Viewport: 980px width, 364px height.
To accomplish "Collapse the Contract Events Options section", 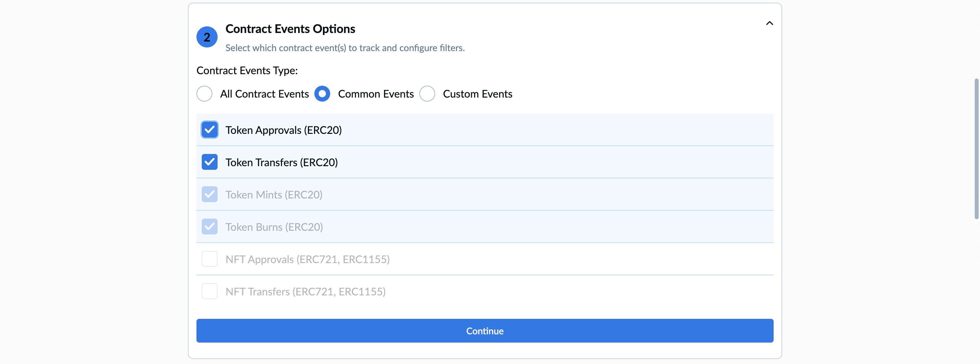I will click(x=769, y=23).
